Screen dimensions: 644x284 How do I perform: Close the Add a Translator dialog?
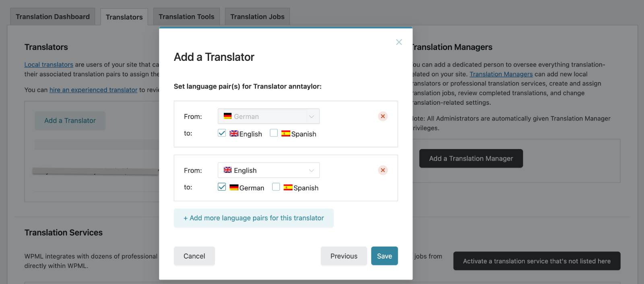click(x=398, y=42)
